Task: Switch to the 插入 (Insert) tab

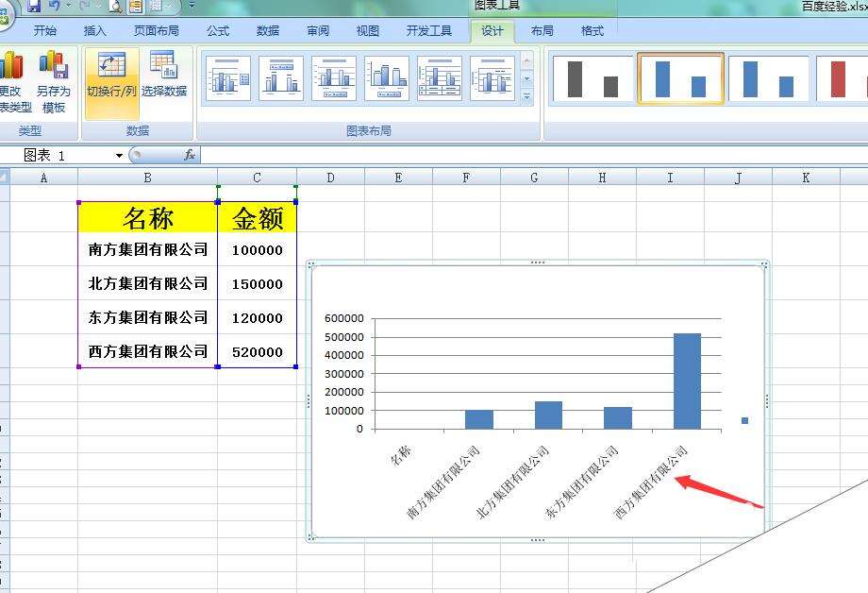Action: coord(94,31)
